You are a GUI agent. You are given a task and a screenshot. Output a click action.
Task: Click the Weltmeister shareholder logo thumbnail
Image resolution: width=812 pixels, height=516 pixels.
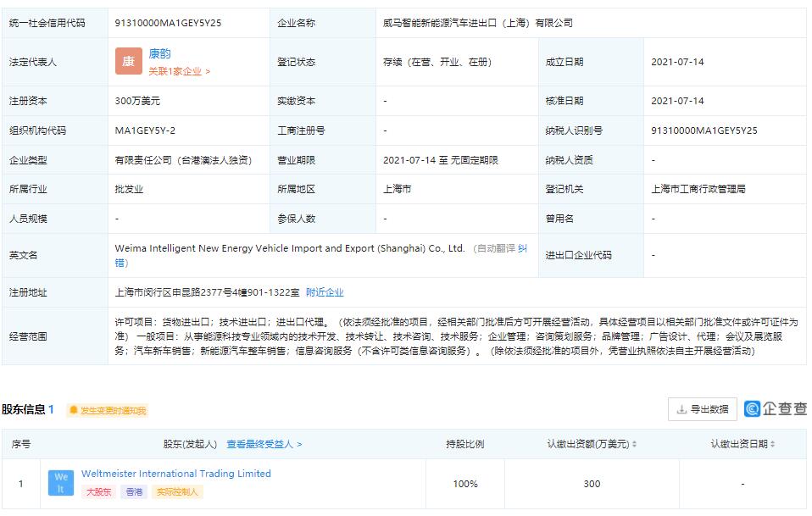(x=61, y=483)
